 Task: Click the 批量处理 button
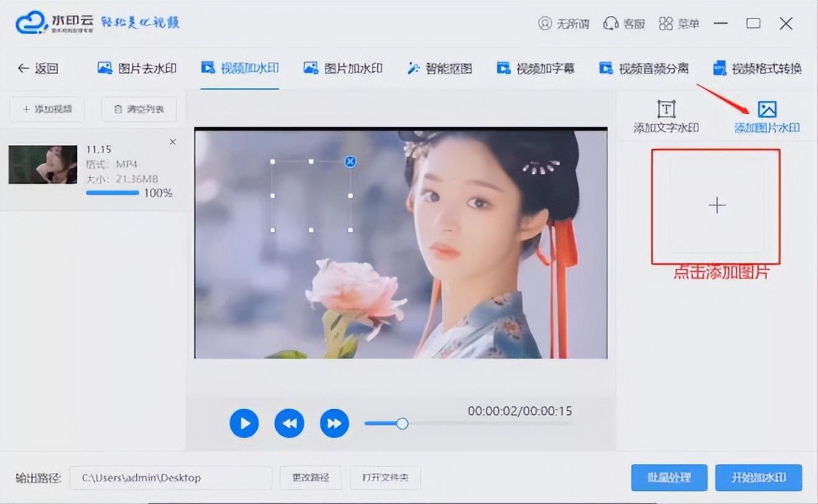coord(669,477)
